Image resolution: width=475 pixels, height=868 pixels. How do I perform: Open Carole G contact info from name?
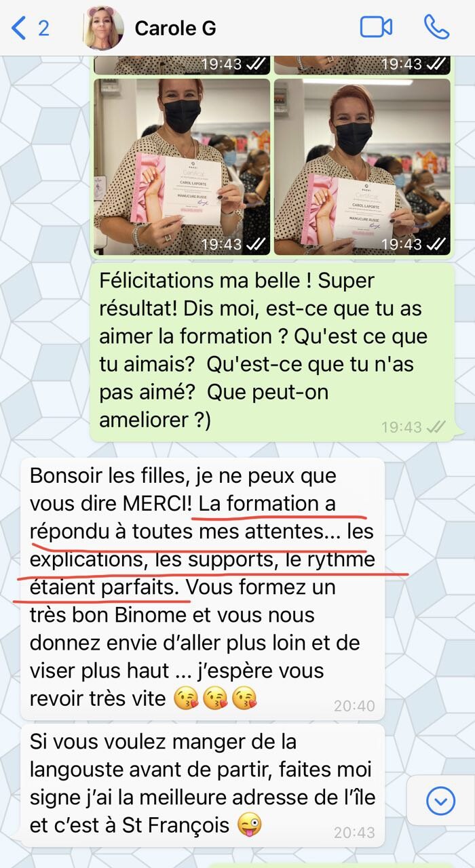(175, 28)
